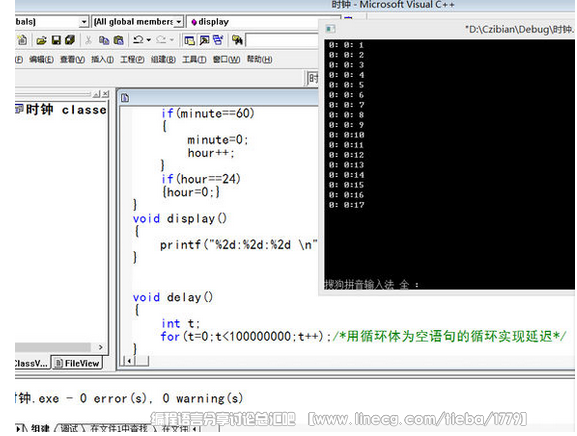The width and height of the screenshot is (577, 436).
Task: Save the file with floppy disk icon
Action: pyautogui.click(x=56, y=40)
